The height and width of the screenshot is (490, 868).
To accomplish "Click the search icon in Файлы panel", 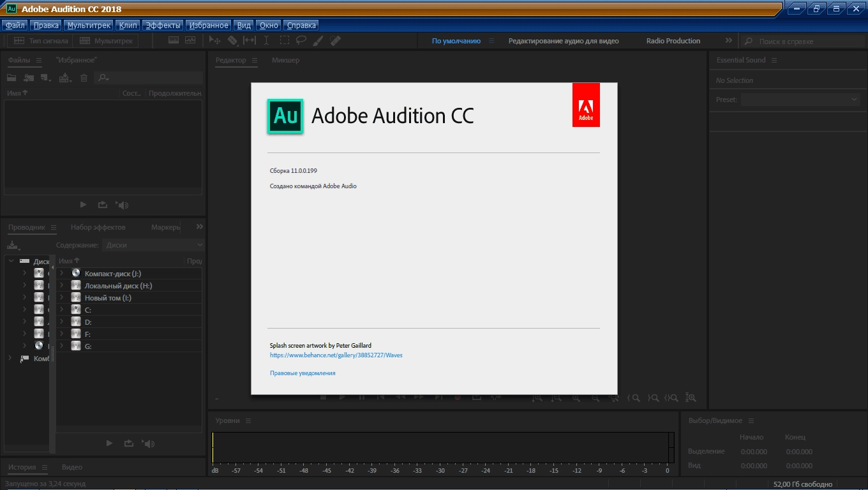I will 103,78.
